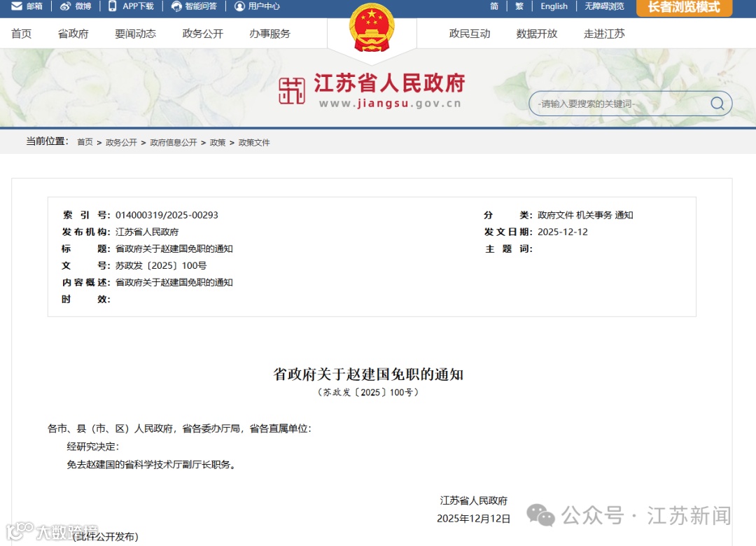The image size is (756, 546).
Task: Open 政策文件 in the breadcrumb trail
Action: (x=255, y=142)
